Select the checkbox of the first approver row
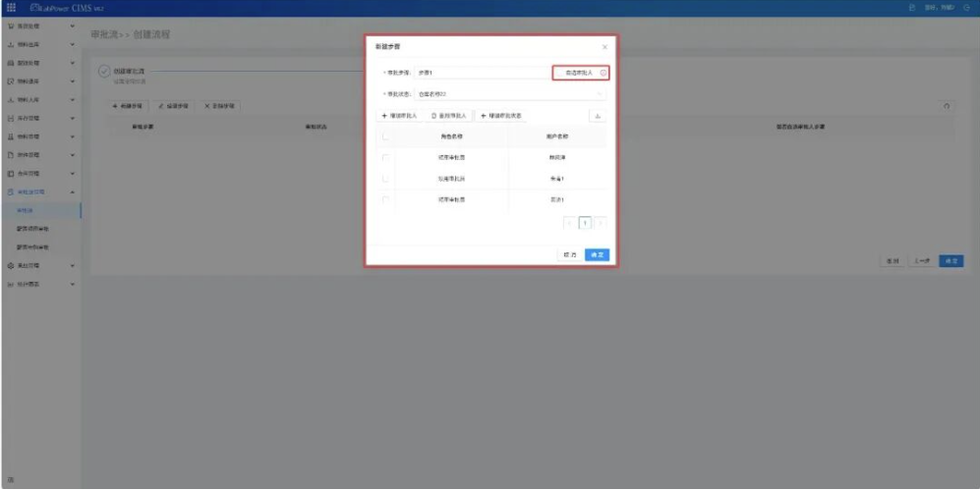The height and width of the screenshot is (490, 980). click(385, 157)
